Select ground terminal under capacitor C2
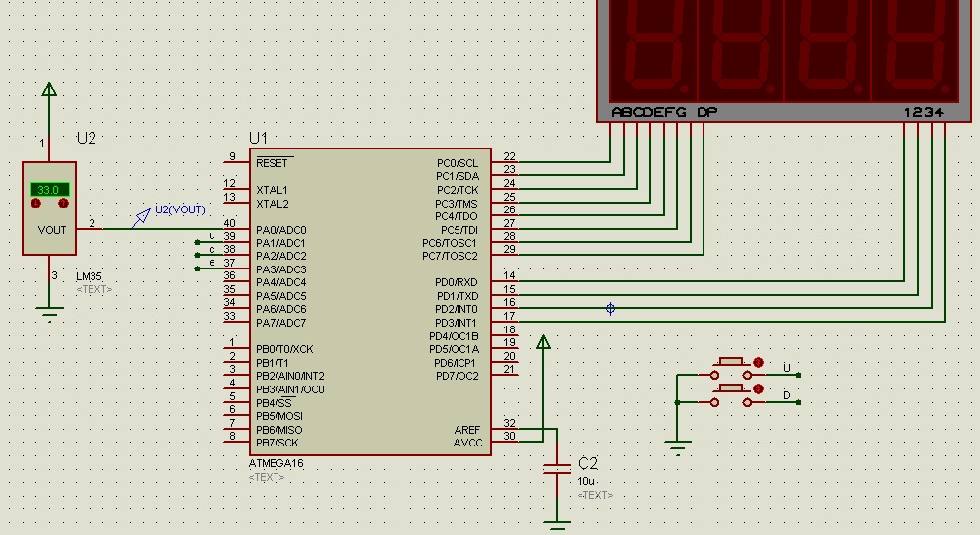Screen dimensions: 980x535 click(x=556, y=525)
